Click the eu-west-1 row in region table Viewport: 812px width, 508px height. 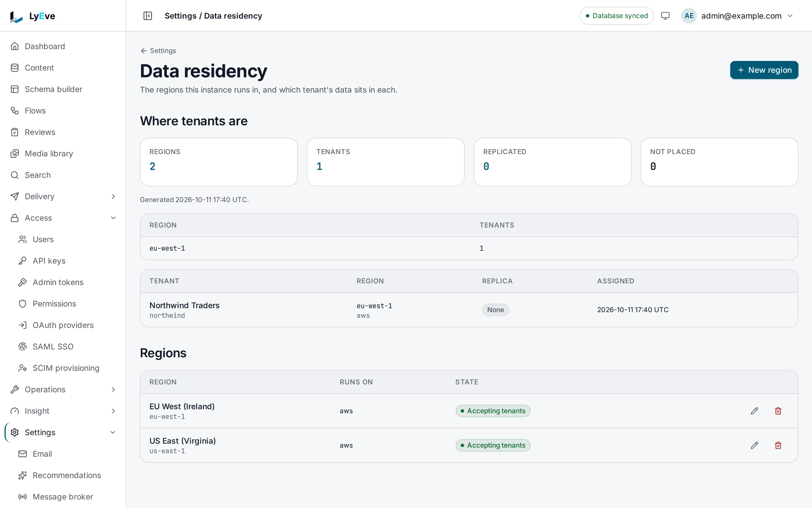point(469,248)
